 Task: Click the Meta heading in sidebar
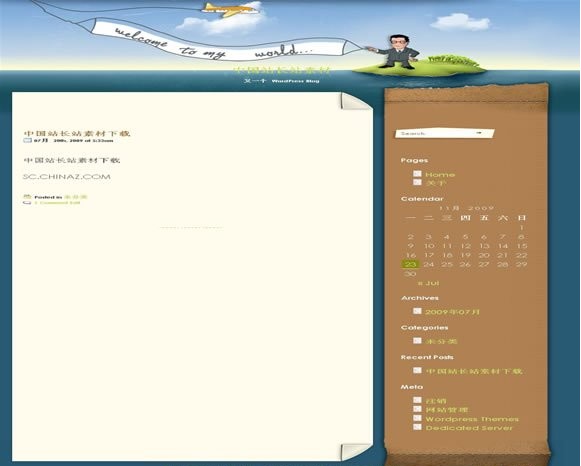point(412,387)
